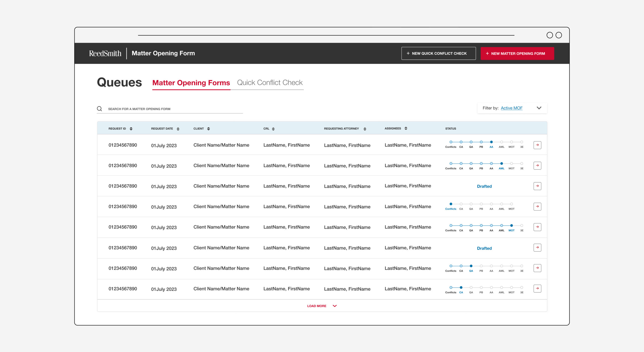Click the navigation arrow on second row
This screenshot has height=352, width=644.
pyautogui.click(x=537, y=166)
